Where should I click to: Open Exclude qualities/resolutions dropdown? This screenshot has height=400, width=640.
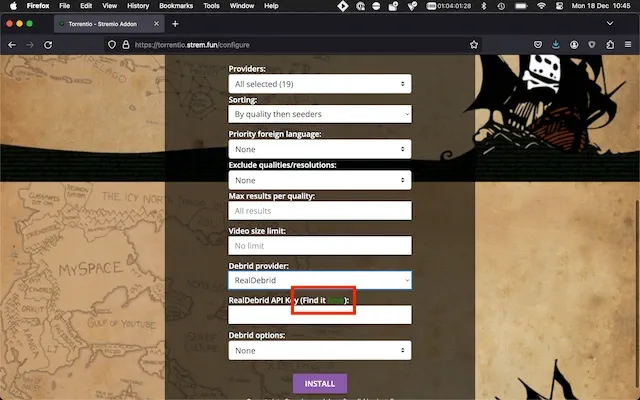coord(320,180)
